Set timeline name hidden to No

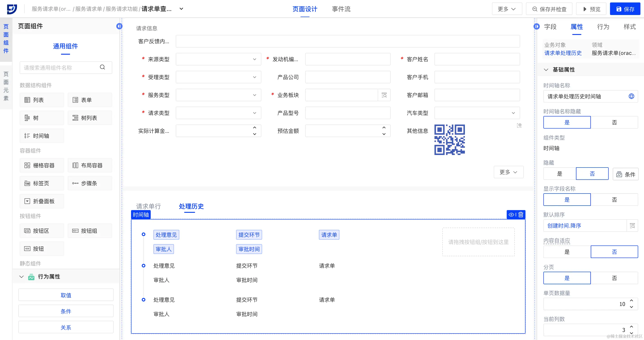(x=614, y=123)
